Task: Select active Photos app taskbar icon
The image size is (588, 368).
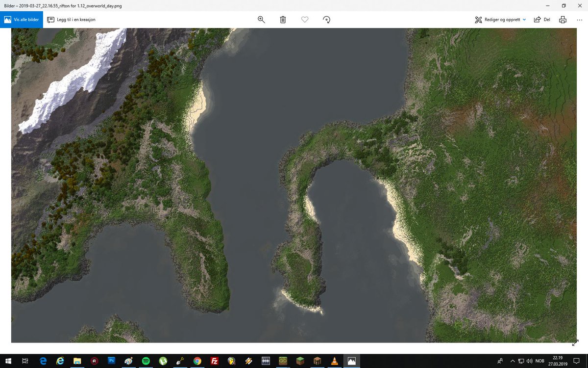Action: coord(351,361)
